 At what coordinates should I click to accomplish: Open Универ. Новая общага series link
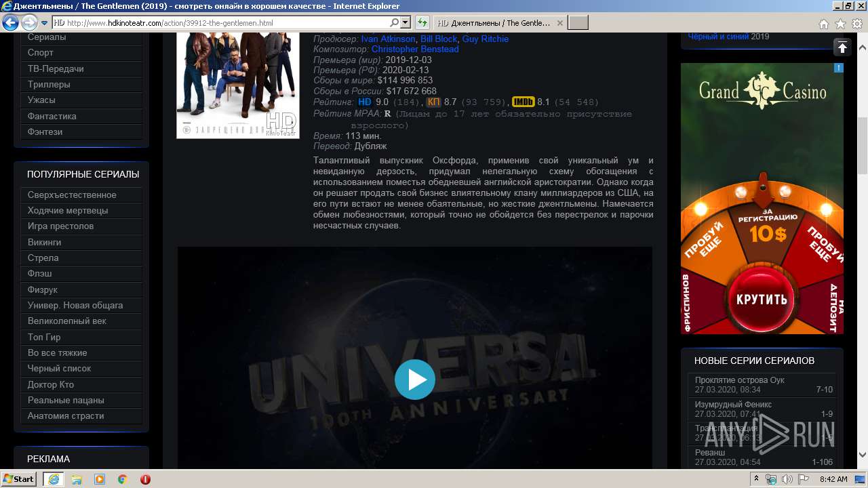[x=81, y=305]
